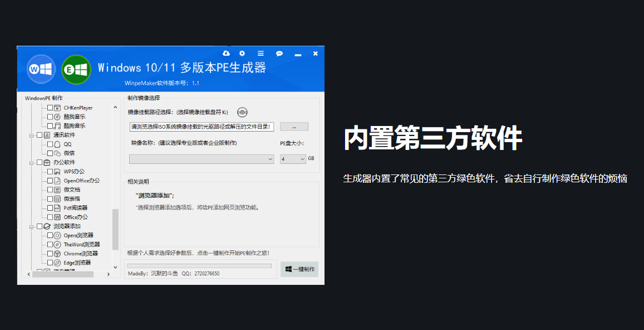Click the disc icon beside mount path label
The height and width of the screenshot is (330, 644).
tap(243, 112)
